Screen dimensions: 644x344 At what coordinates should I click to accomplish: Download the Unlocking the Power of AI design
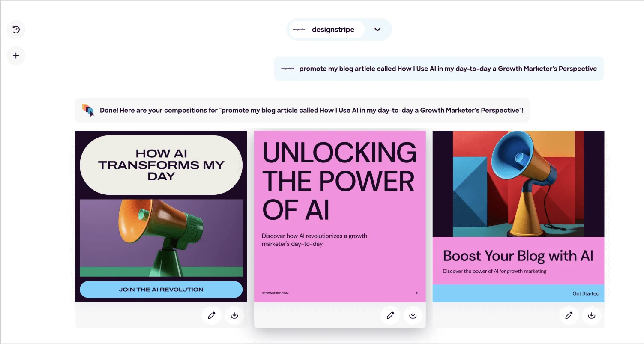point(413,315)
